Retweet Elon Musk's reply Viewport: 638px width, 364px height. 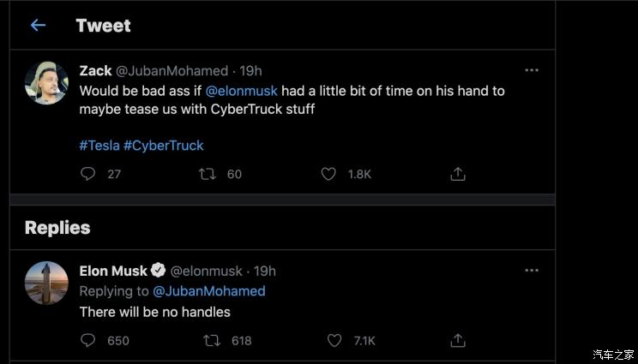click(x=211, y=340)
